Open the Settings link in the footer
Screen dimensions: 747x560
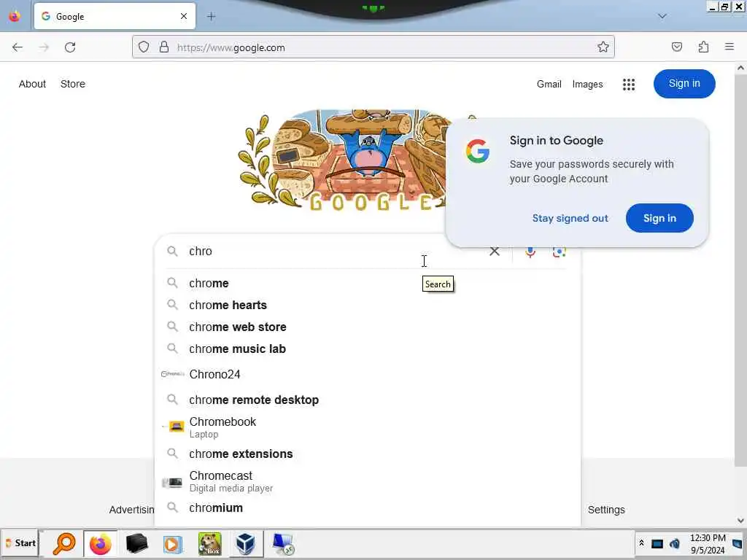click(606, 510)
